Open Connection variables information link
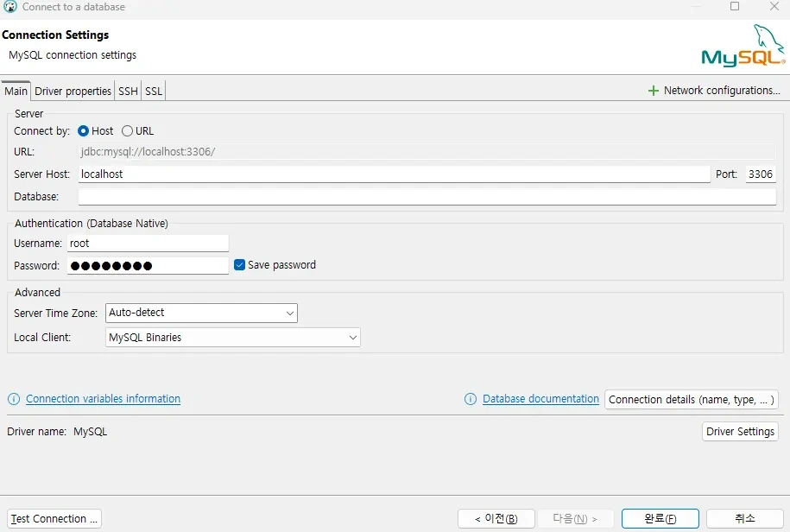This screenshot has height=532, width=790. 104,399
